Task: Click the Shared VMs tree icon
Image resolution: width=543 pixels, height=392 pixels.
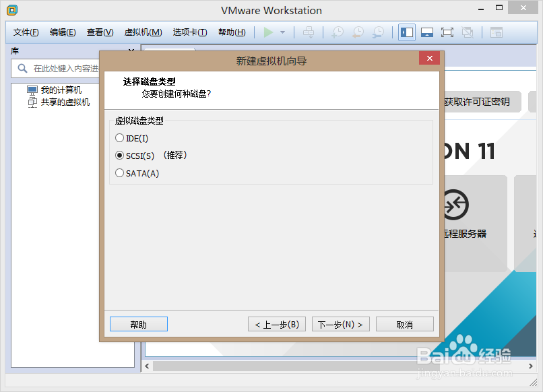Action: click(x=32, y=102)
